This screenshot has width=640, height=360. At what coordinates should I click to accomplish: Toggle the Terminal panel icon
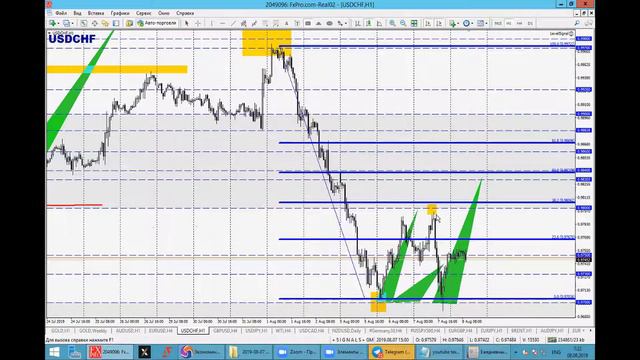click(116, 23)
